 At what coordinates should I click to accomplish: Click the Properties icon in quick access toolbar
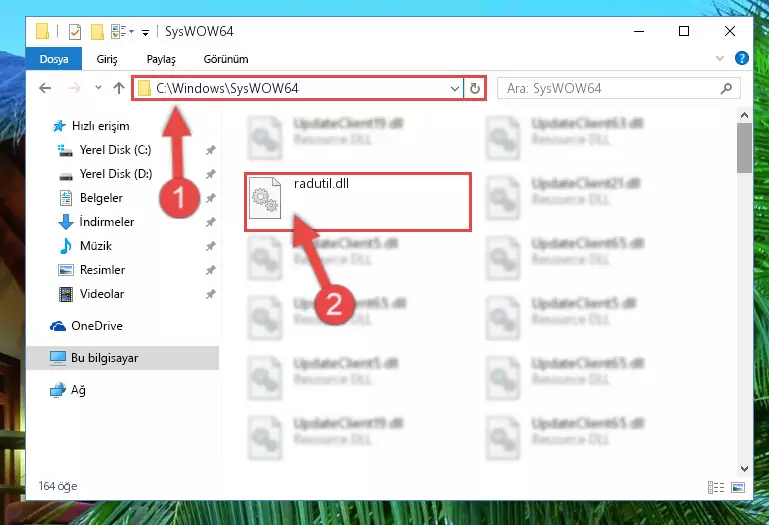pyautogui.click(x=75, y=32)
